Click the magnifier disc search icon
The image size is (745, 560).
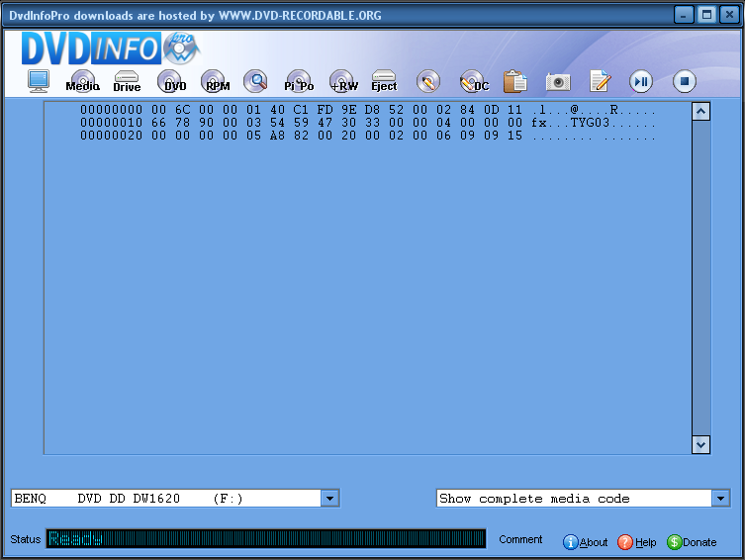255,81
